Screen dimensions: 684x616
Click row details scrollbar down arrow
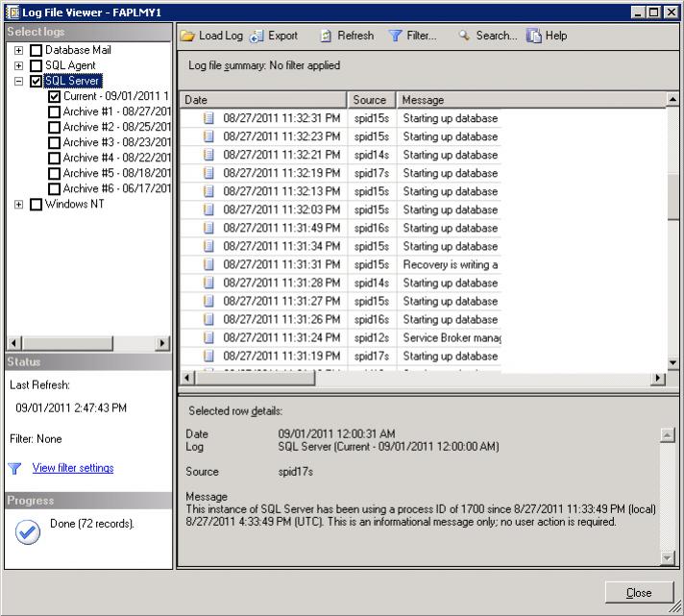[x=668, y=557]
